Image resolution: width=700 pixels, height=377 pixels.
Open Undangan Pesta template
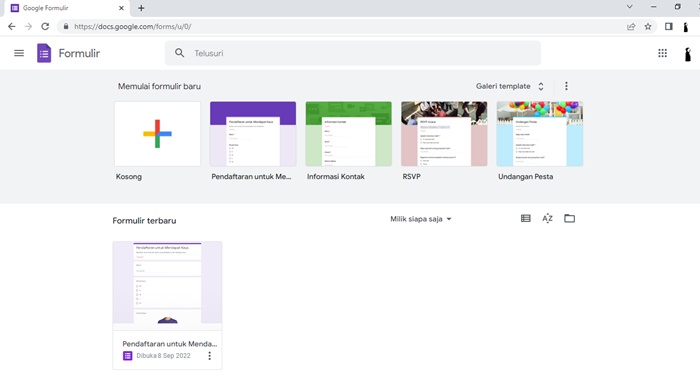540,134
